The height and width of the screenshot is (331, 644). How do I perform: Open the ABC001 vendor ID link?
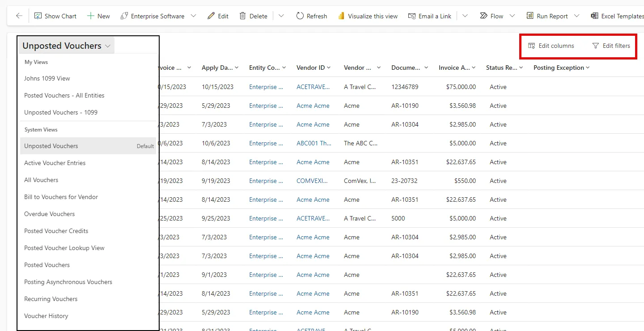point(314,143)
